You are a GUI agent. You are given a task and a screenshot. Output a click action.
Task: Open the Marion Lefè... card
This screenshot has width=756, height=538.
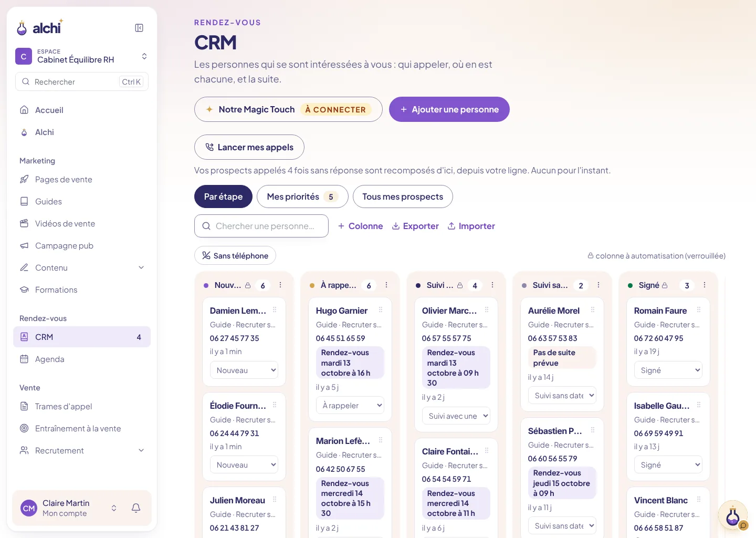[x=350, y=483]
